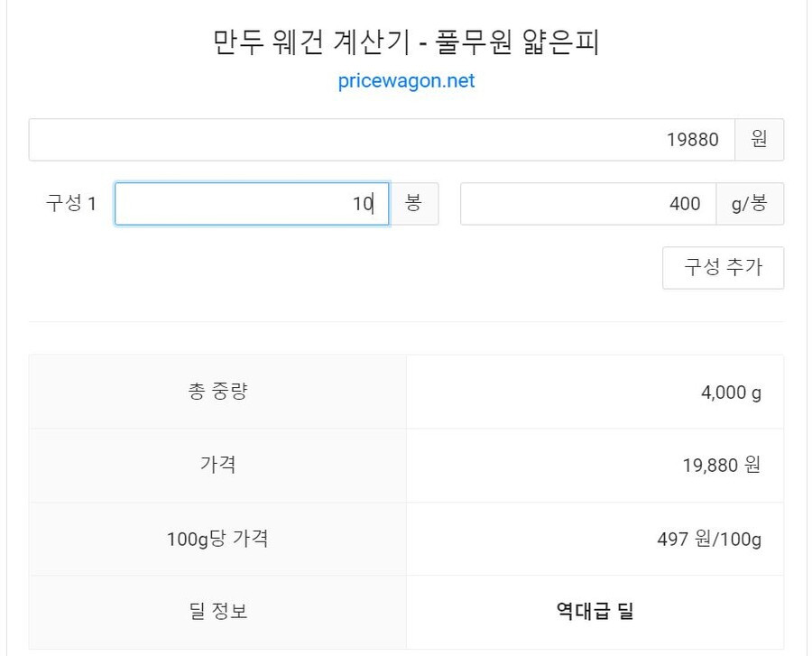Select the 4,000 g total weight value
812x656 pixels.
coord(731,393)
